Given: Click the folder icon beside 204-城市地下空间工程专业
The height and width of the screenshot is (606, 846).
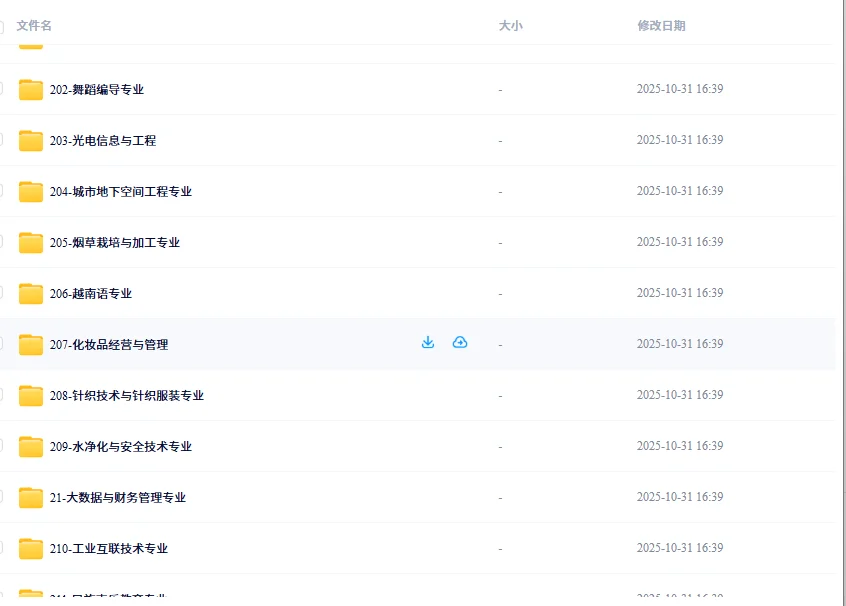Looking at the screenshot, I should [x=31, y=192].
